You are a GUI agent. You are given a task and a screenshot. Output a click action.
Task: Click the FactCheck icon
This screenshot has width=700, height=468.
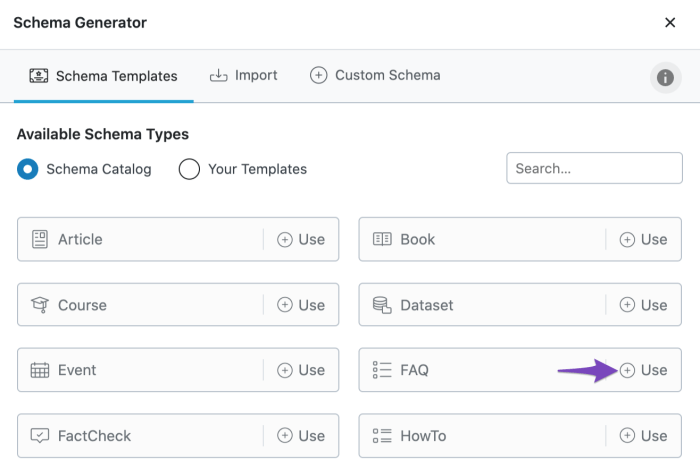click(x=40, y=435)
